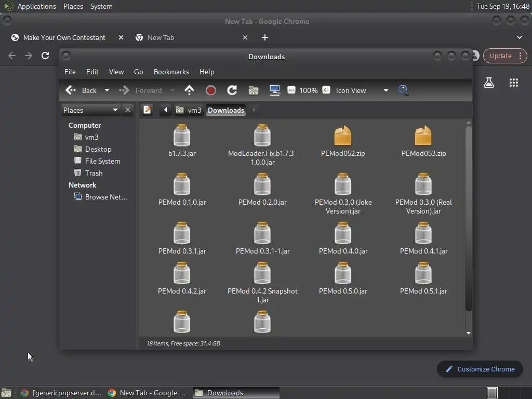This screenshot has height=399, width=532.
Task: Open the Edit menu
Action: tap(92, 72)
